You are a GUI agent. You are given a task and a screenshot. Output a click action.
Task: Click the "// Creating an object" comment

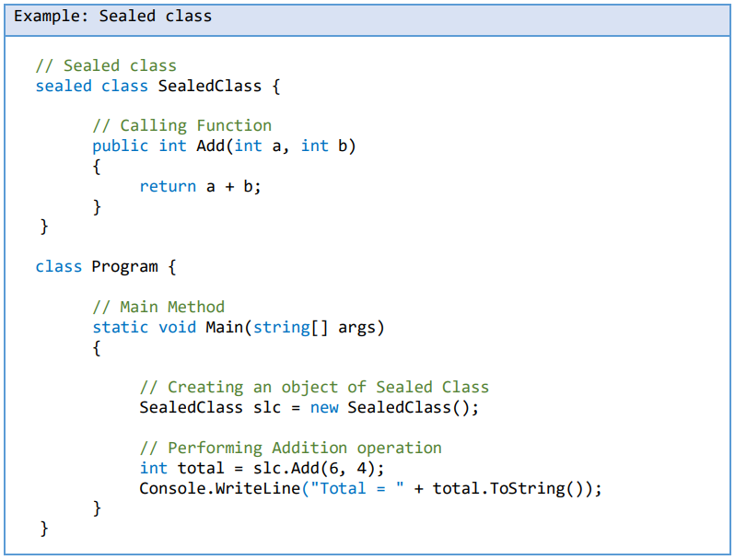click(314, 387)
